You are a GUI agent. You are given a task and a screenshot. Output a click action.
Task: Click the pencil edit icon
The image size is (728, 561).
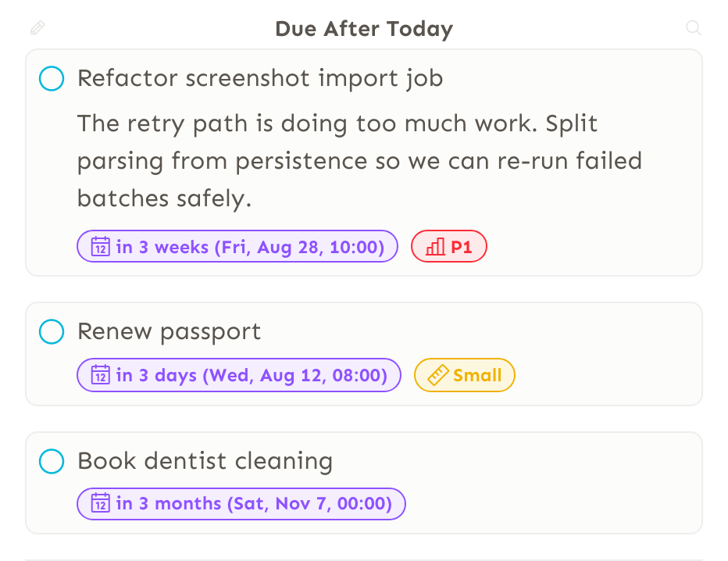(37, 28)
